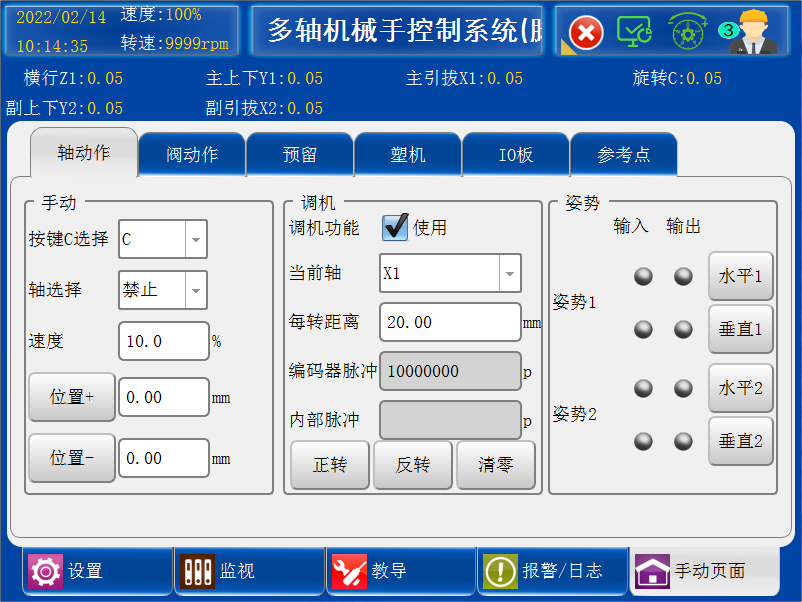Click the 姿势2 垂直2 input indicator light
The image size is (802, 602).
tap(643, 441)
